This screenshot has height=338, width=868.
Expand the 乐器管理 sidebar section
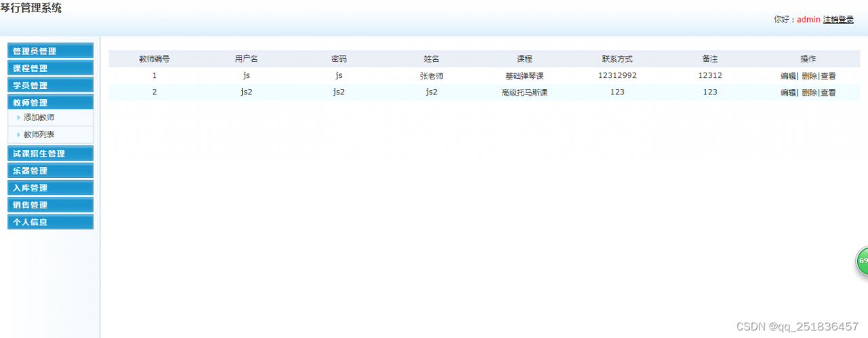[x=50, y=170]
